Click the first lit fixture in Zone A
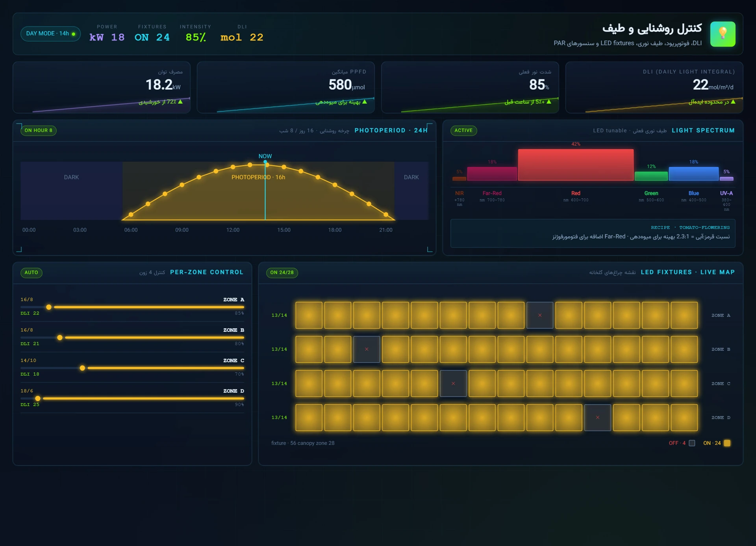756x546 pixels. [309, 315]
